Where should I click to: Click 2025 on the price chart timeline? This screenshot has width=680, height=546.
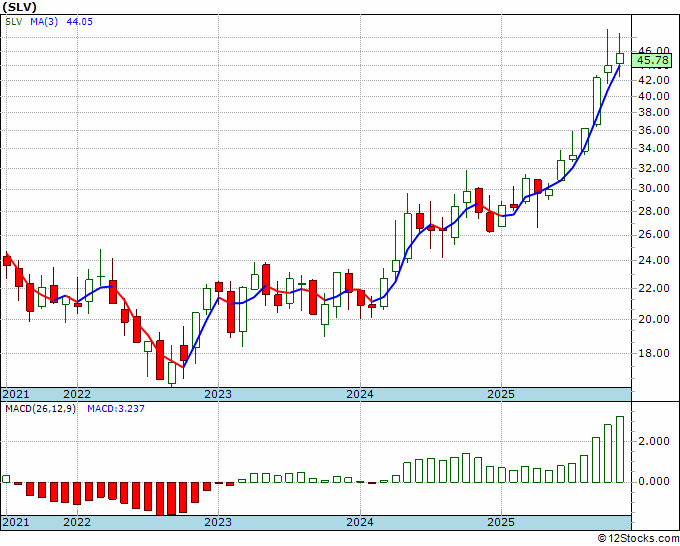(x=501, y=395)
